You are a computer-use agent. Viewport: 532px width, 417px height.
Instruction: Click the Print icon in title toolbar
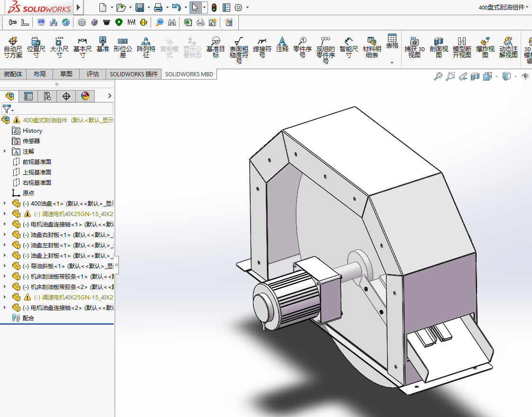pyautogui.click(x=158, y=8)
